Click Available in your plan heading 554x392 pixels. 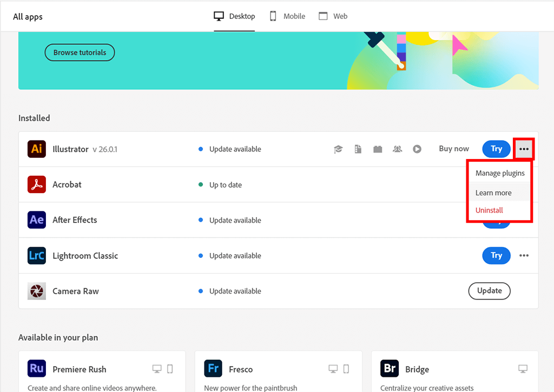point(58,337)
